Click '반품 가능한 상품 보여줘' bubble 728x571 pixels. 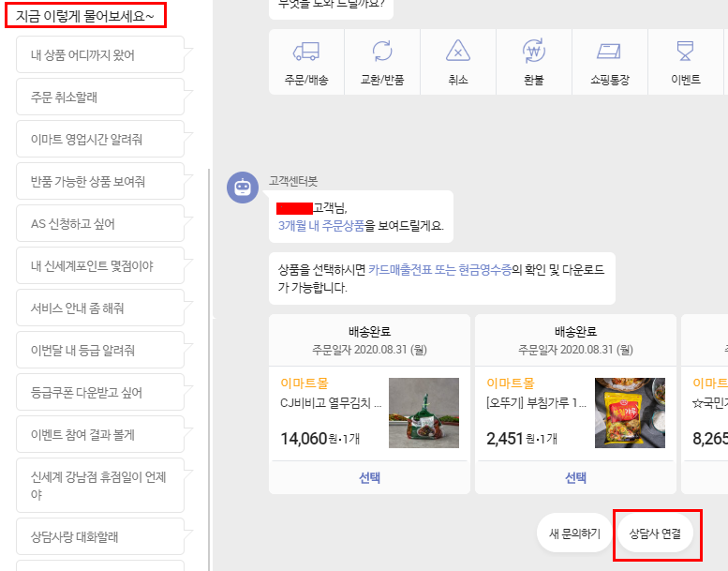[x=100, y=182]
